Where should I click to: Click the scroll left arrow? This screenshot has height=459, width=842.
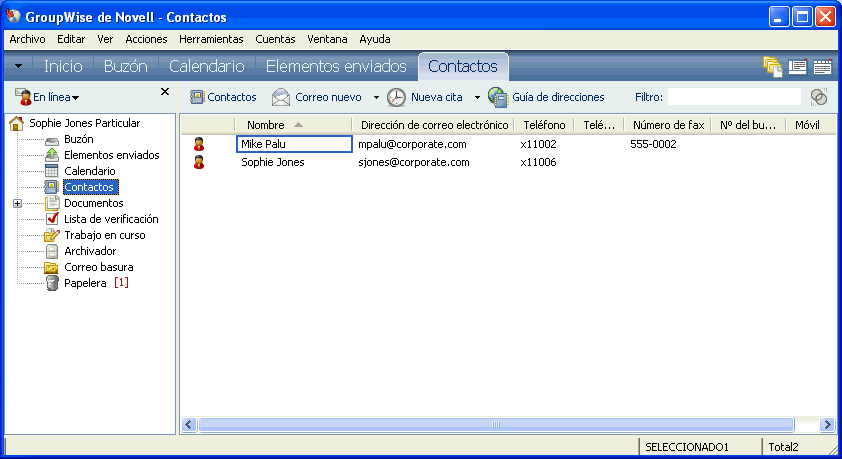[188, 425]
